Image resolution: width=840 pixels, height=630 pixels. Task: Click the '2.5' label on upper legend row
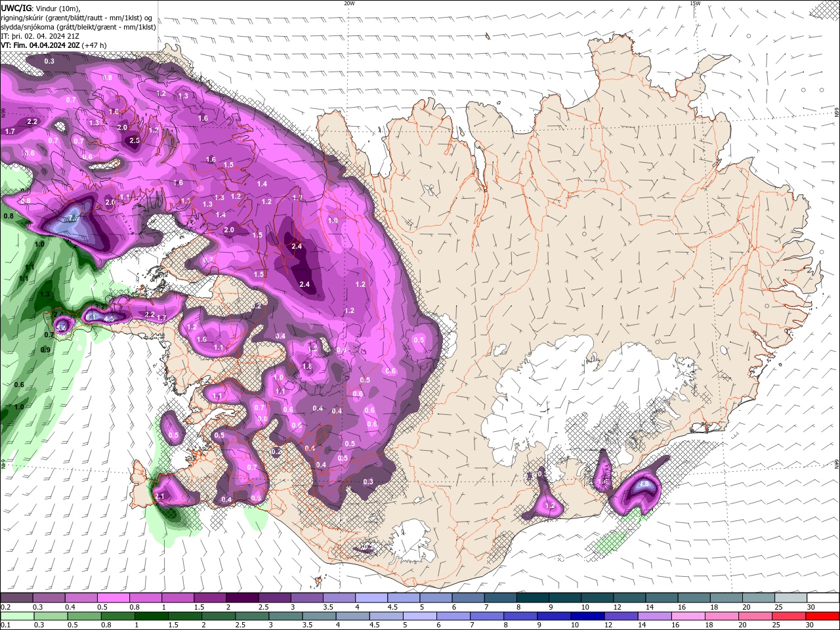tap(264, 607)
